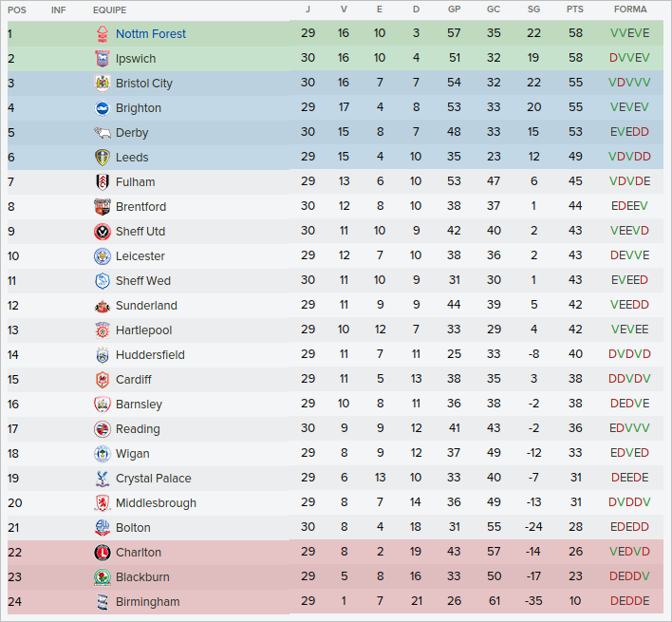Screen dimensions: 672x622
Task: Open the Derby team name link
Action: 132,133
